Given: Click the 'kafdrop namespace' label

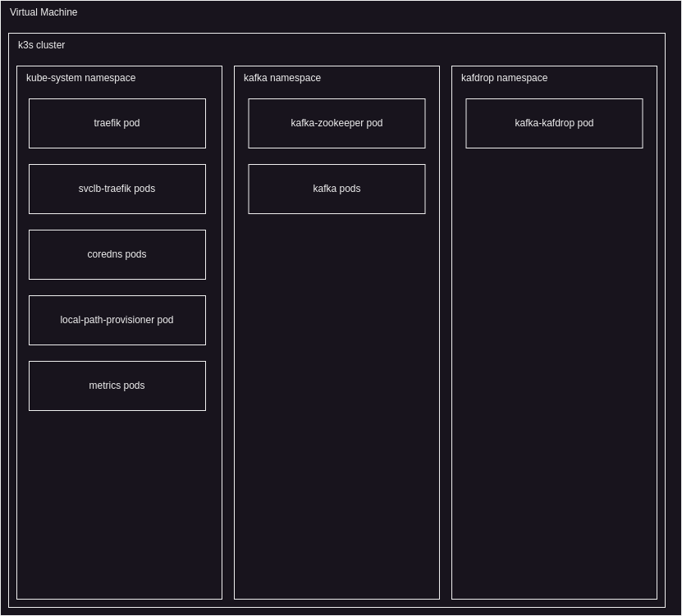Looking at the screenshot, I should 504,78.
